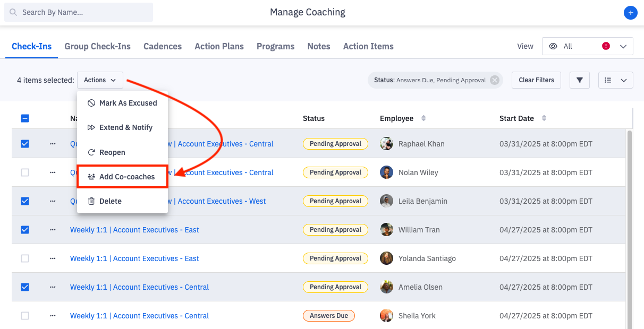Click the eye icon in the View selector
Image resolution: width=644 pixels, height=329 pixels.
(553, 46)
